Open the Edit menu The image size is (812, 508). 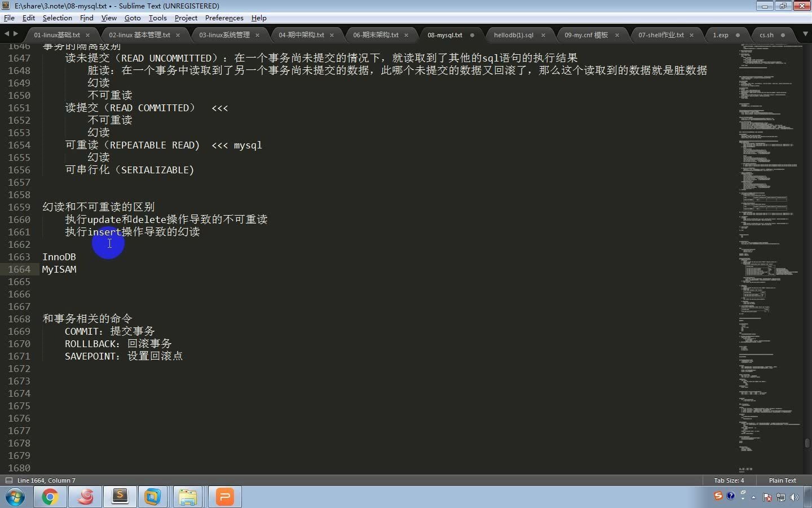pos(28,18)
